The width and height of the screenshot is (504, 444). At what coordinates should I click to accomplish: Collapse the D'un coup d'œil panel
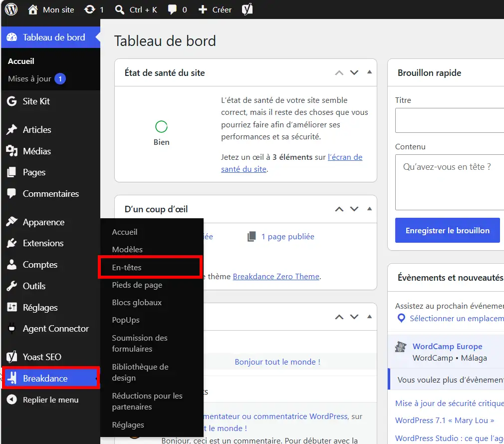[x=370, y=208]
